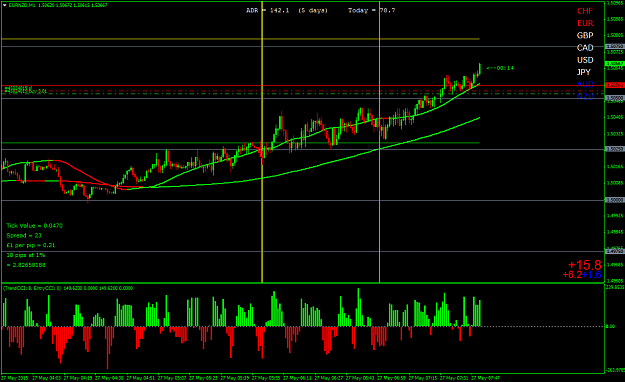Click the 10 pips at 1% label
Screen dimensions: 625x382
click(26, 255)
